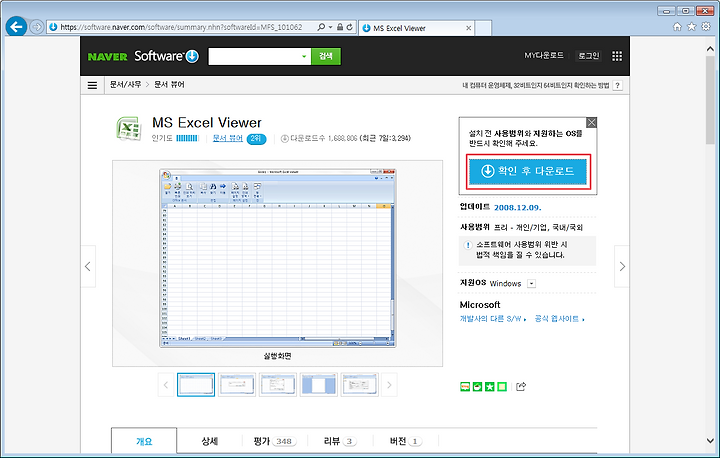The height and width of the screenshot is (458, 720).
Task: Click the 문서/사무 breadcrumb
Action: 125,85
